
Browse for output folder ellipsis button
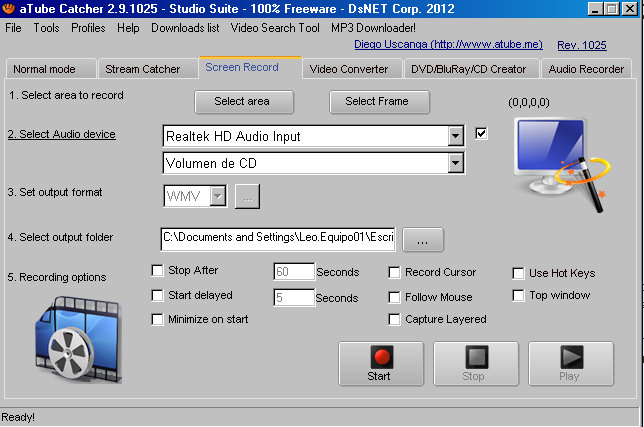click(x=423, y=240)
